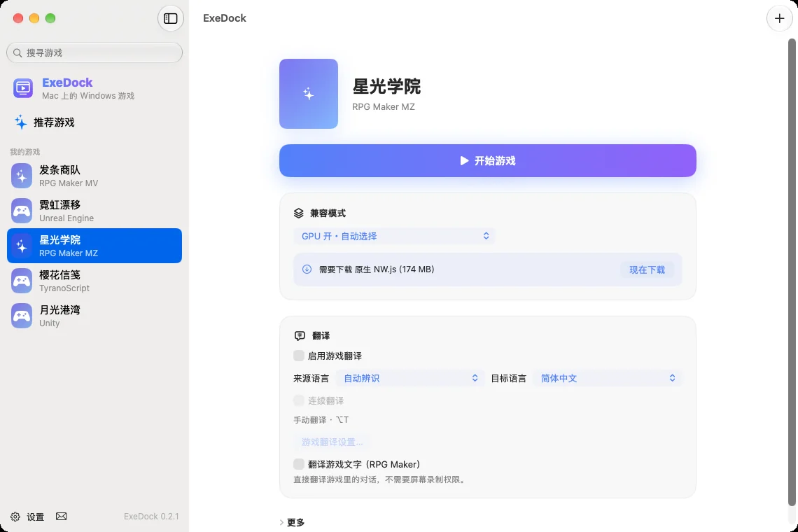Click the 手动翻译・⌥T shortcut text
The image size is (798, 532).
[x=321, y=420]
